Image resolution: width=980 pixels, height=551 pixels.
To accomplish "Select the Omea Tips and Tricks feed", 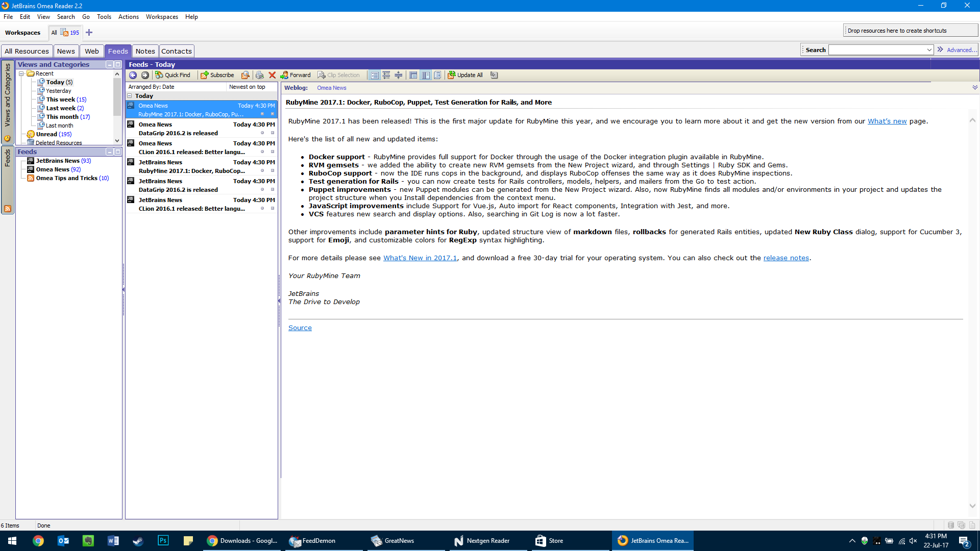I will tap(66, 178).
